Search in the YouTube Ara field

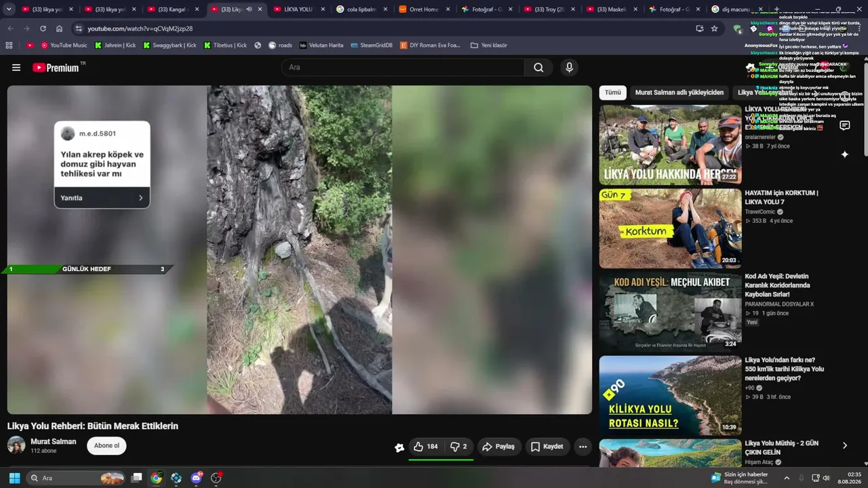point(403,67)
